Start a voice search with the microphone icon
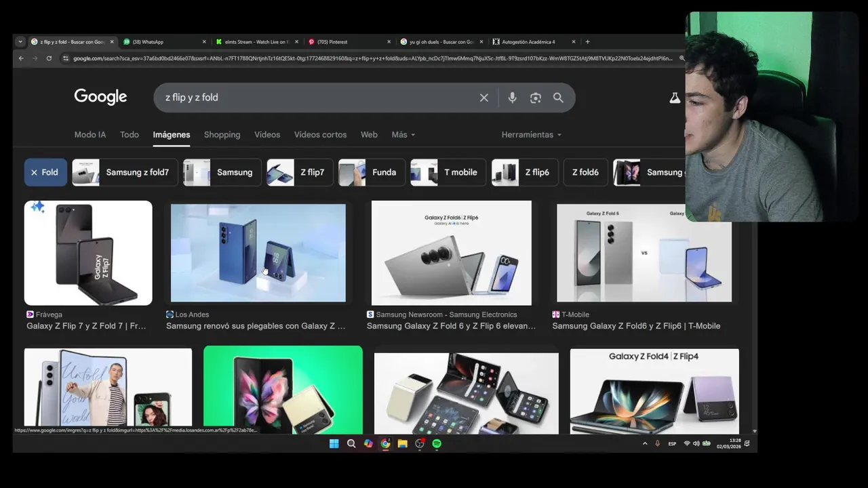Screen dimensions: 868x488 512,98
